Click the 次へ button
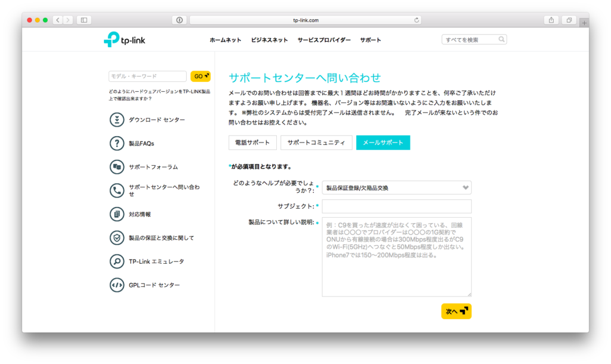The image size is (611, 364). click(456, 311)
